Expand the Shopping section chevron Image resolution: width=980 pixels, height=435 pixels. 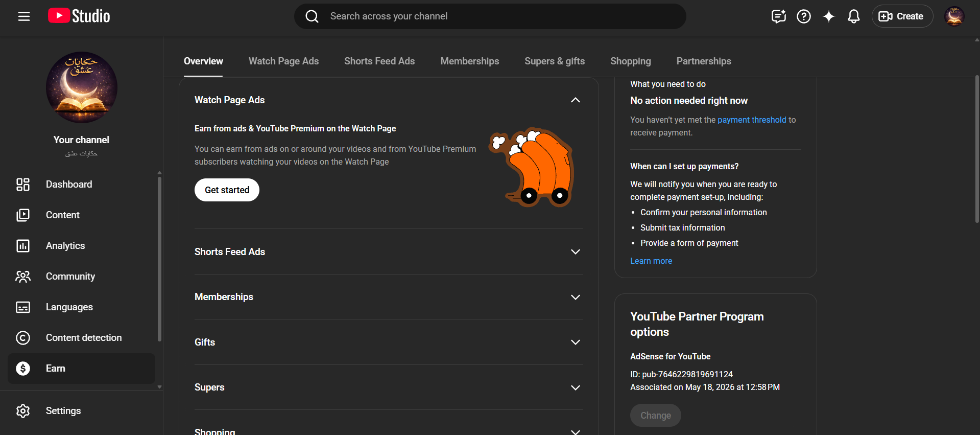pos(576,432)
